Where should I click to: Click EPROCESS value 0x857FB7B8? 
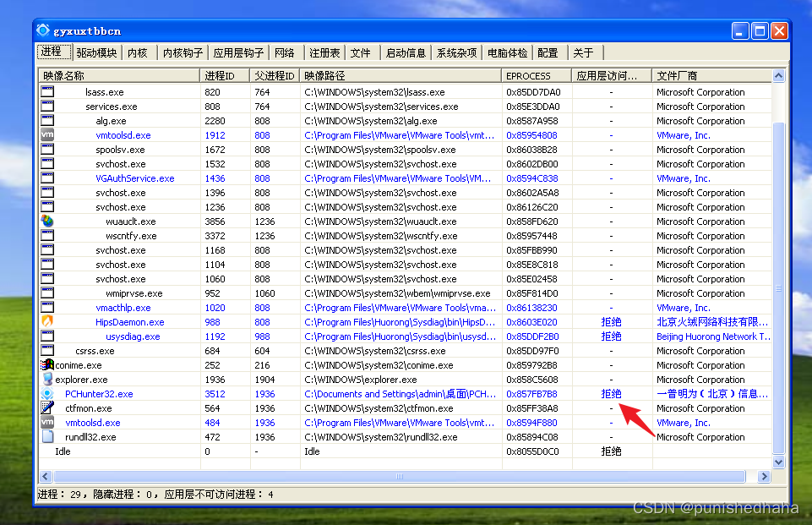[531, 394]
